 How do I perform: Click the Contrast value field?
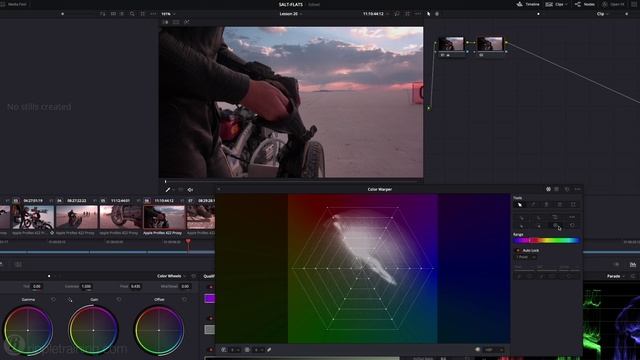(86, 287)
